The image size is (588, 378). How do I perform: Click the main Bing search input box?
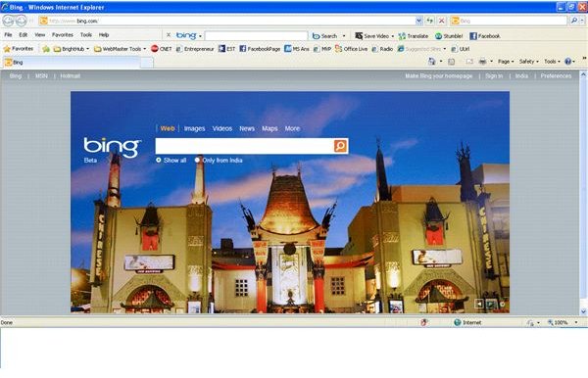(x=244, y=146)
